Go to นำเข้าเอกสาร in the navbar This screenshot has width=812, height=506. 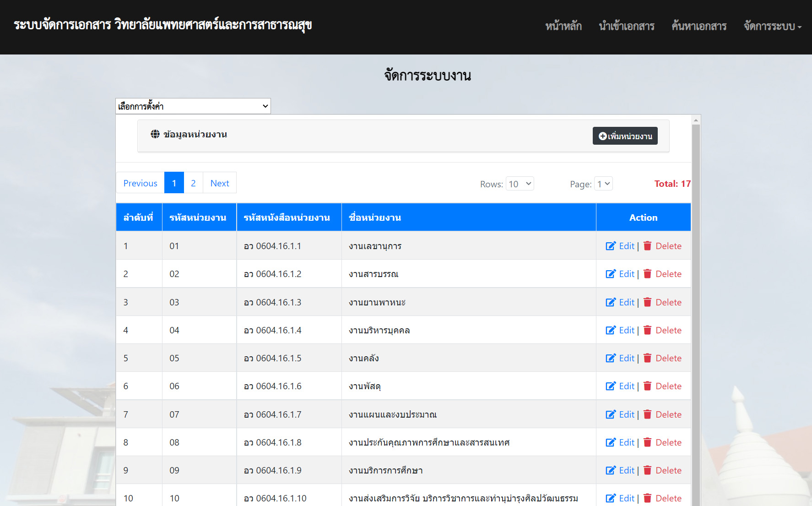coord(626,26)
